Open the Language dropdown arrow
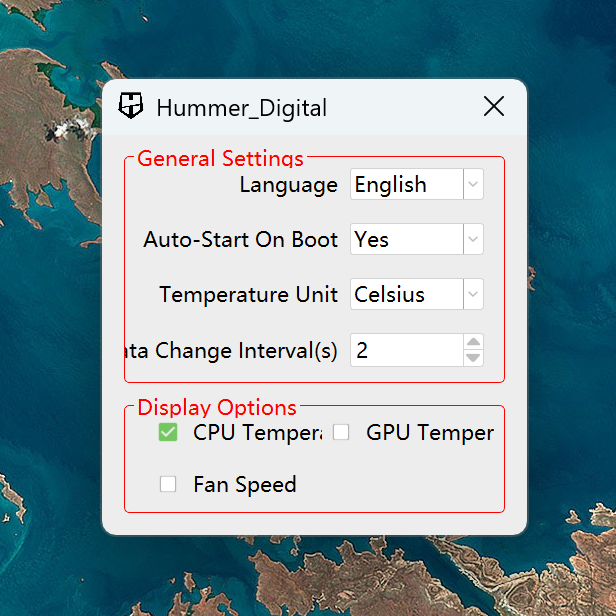This screenshot has height=616, width=616. coord(473,184)
